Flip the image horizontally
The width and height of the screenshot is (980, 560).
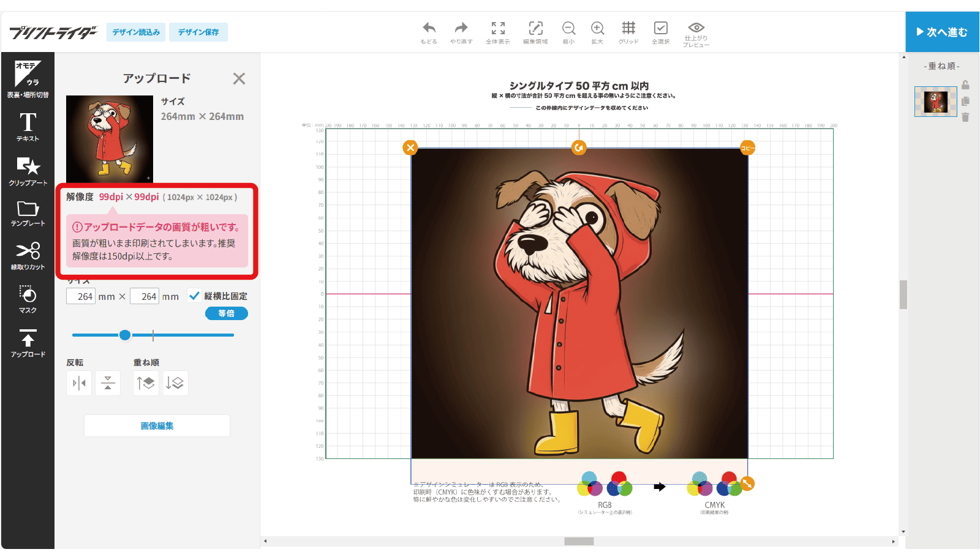coord(79,383)
